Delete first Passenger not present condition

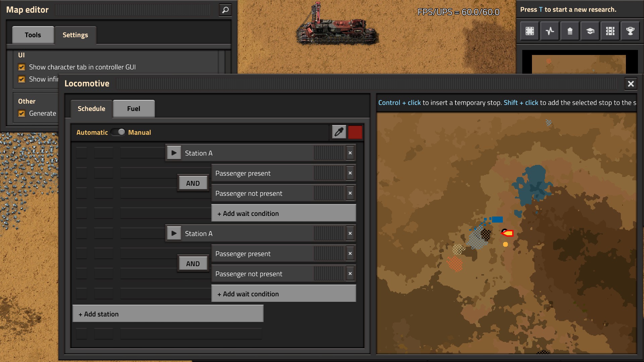350,193
